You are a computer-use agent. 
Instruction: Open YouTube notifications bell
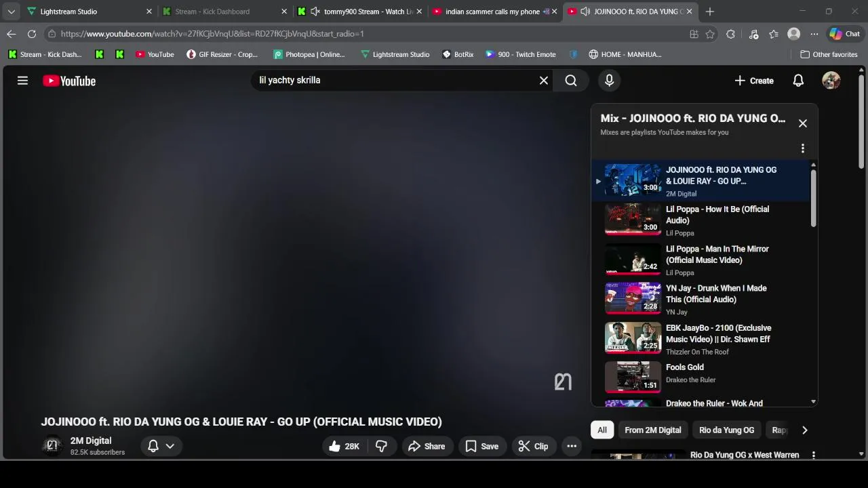click(798, 81)
